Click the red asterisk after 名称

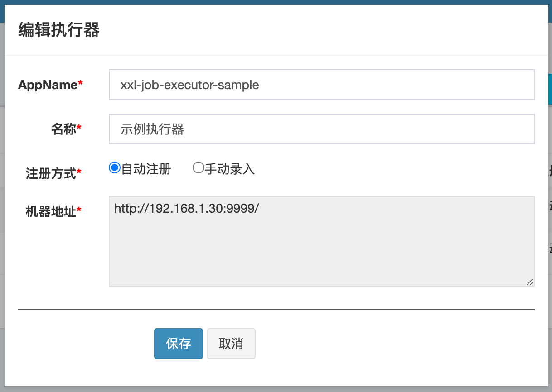[x=79, y=128]
